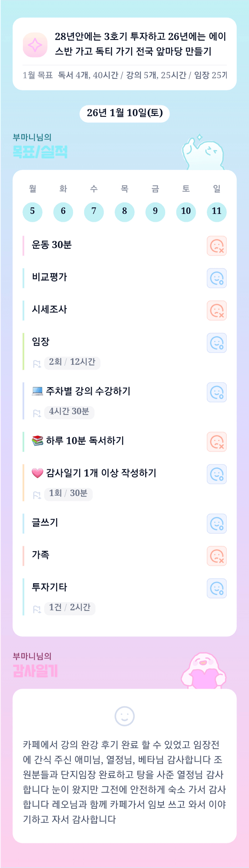Open the 26년 1월 10일(토) date selector

pos(125,113)
